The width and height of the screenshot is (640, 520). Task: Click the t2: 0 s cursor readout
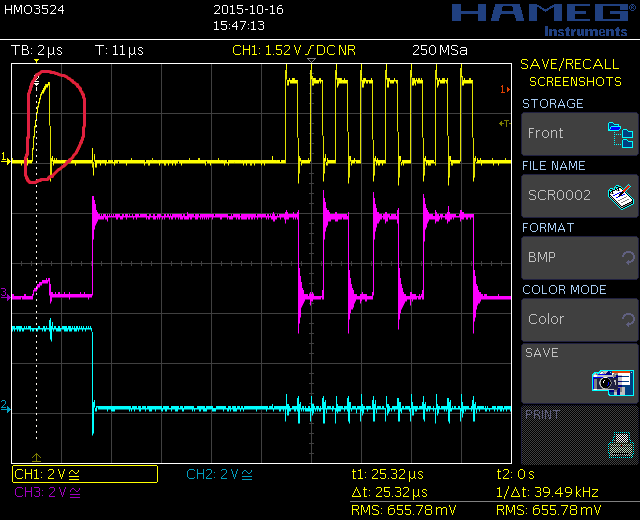pos(516,474)
